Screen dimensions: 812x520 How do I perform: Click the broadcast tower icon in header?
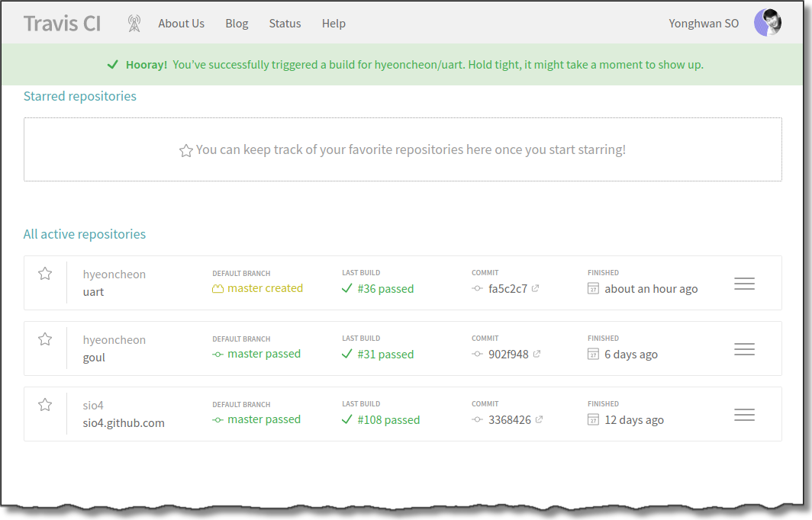pos(134,24)
